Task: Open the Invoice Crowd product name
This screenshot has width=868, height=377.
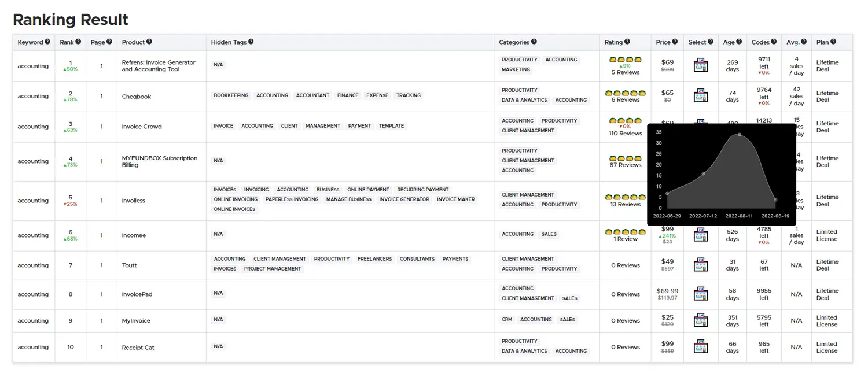Action: 142,127
